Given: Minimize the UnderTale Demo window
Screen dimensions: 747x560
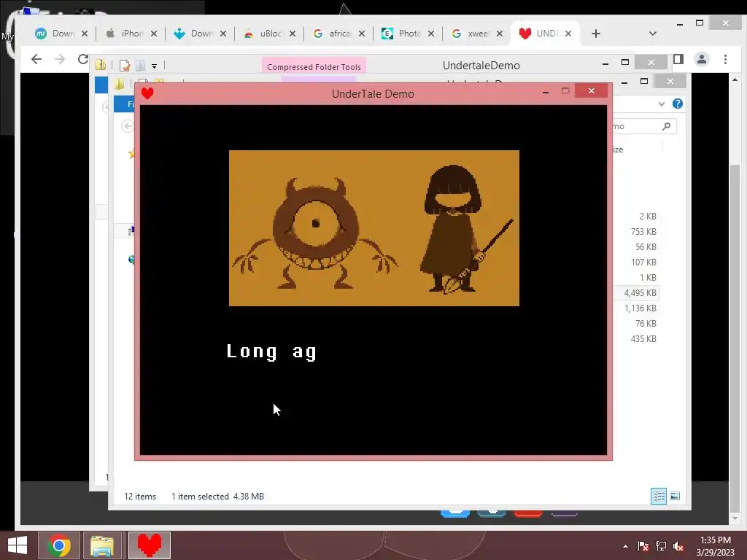Looking at the screenshot, I should coord(546,92).
